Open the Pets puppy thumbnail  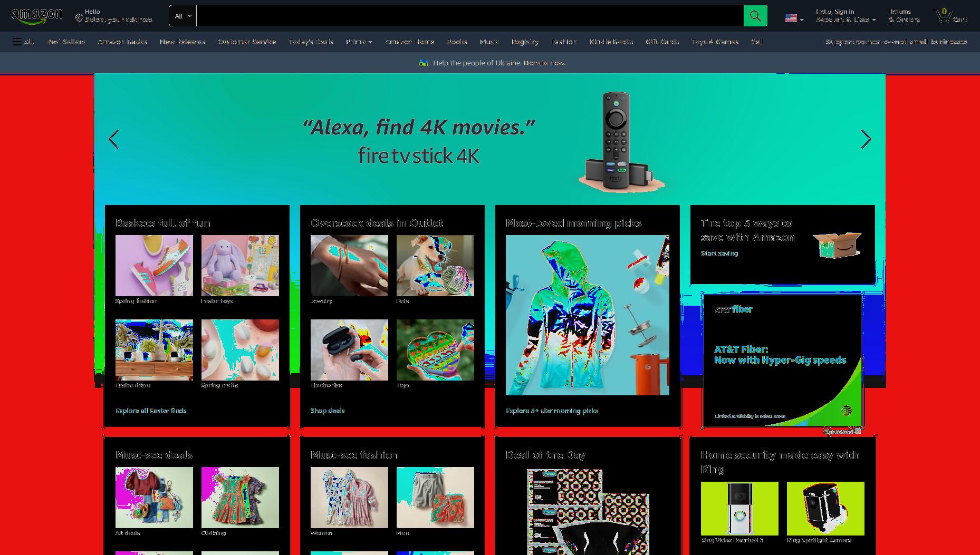tap(435, 266)
